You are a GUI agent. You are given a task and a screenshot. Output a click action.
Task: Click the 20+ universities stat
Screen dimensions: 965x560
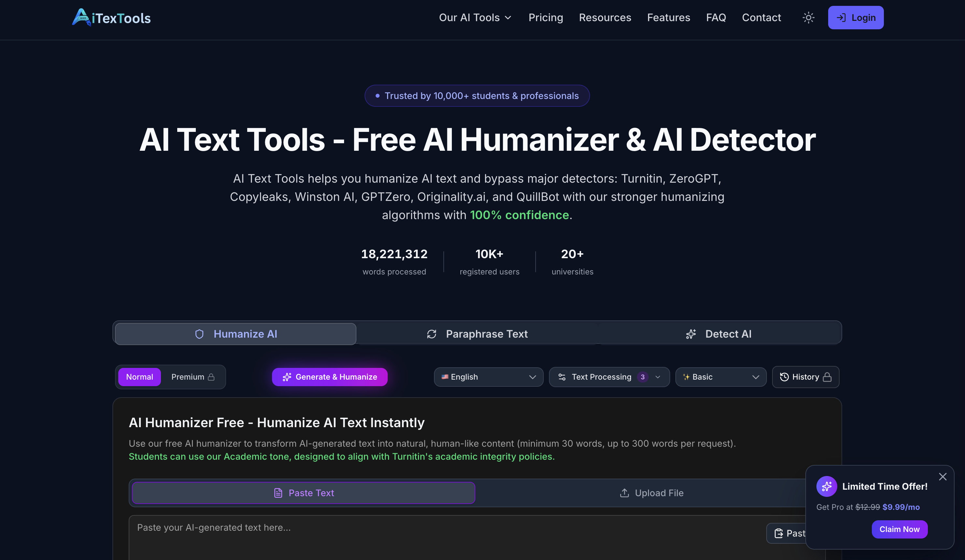(x=572, y=262)
